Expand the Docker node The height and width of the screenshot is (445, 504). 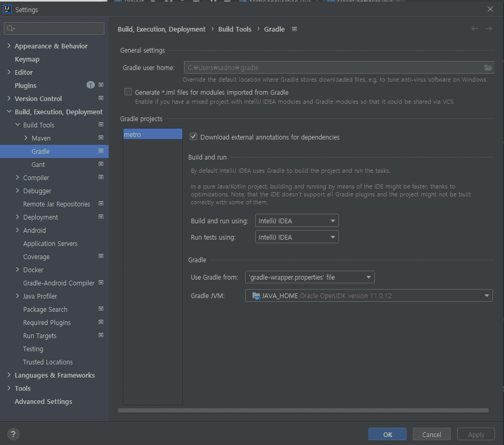tap(18, 270)
